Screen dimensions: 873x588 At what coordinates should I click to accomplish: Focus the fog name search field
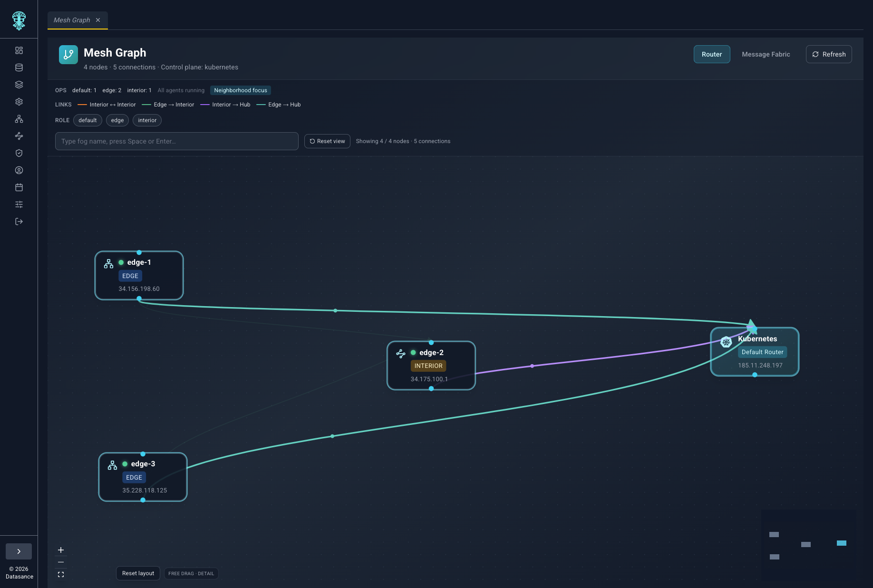pos(177,141)
